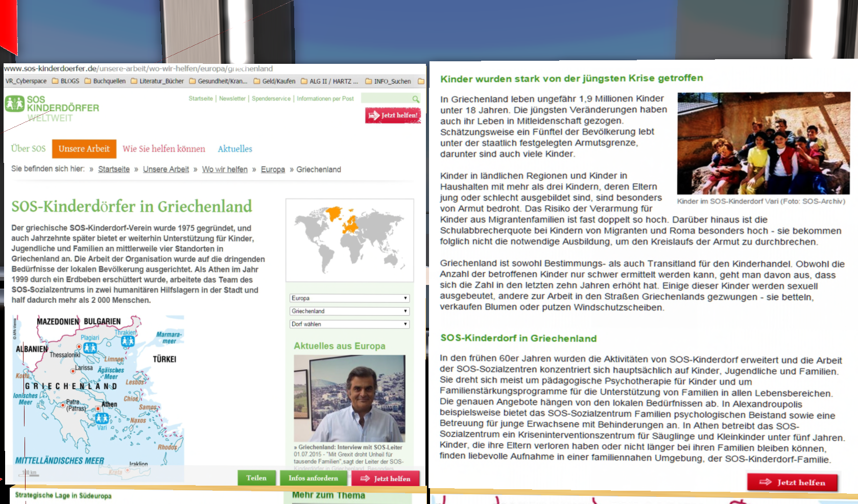858x504 pixels.
Task: Expand the Griechenland country dropdown
Action: click(349, 311)
